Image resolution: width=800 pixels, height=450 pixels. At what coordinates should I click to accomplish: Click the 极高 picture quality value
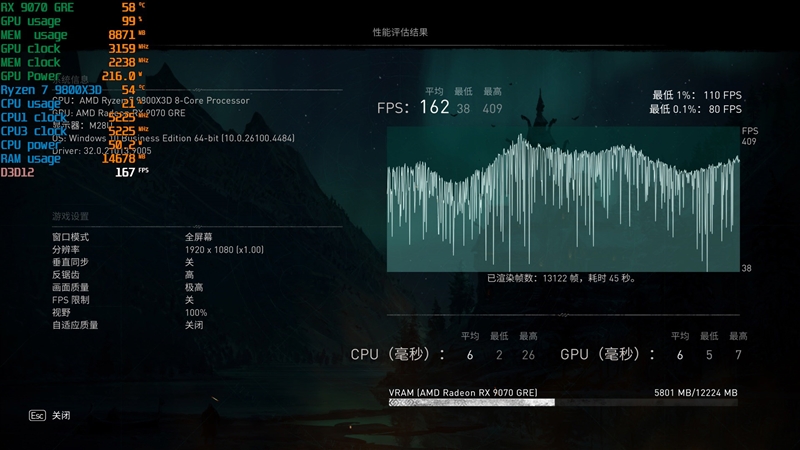pyautogui.click(x=194, y=287)
